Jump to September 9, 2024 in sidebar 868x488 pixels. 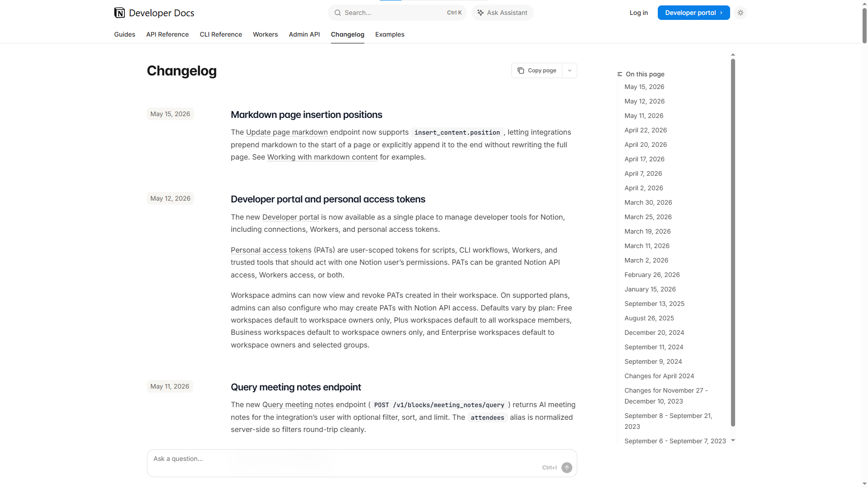653,361
